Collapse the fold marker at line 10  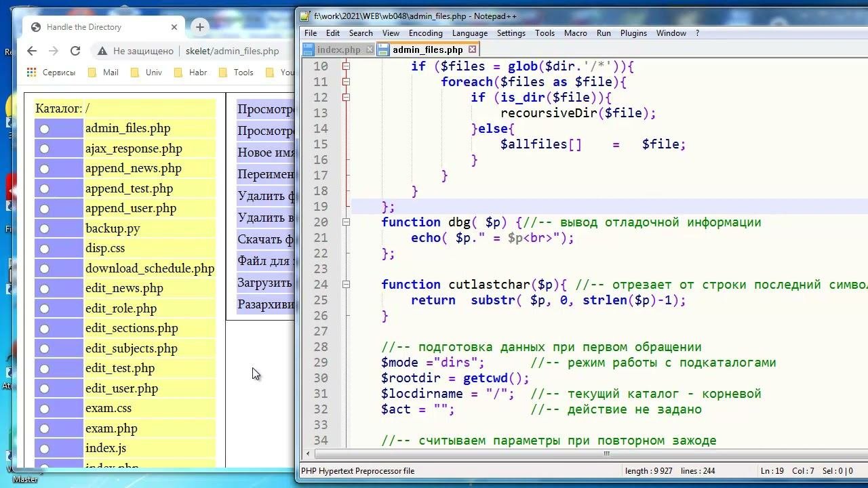(x=346, y=66)
